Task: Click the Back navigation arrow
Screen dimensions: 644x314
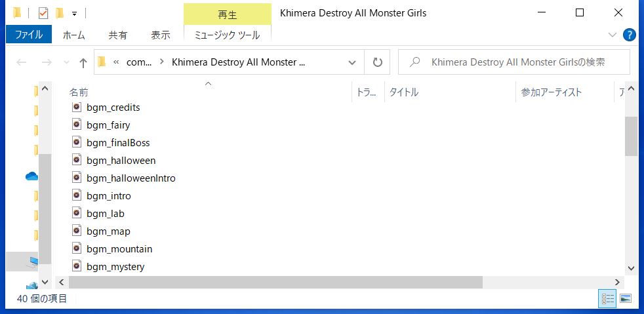Action: [x=22, y=63]
